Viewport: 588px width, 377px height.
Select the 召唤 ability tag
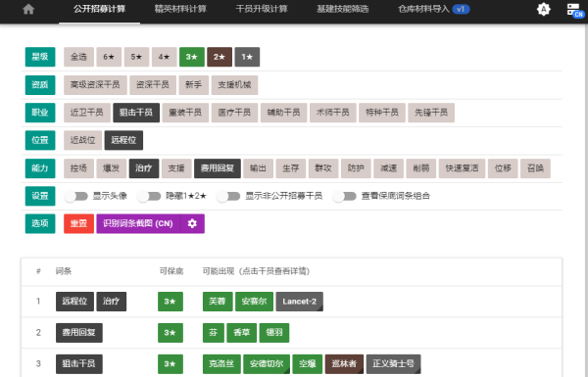[535, 168]
